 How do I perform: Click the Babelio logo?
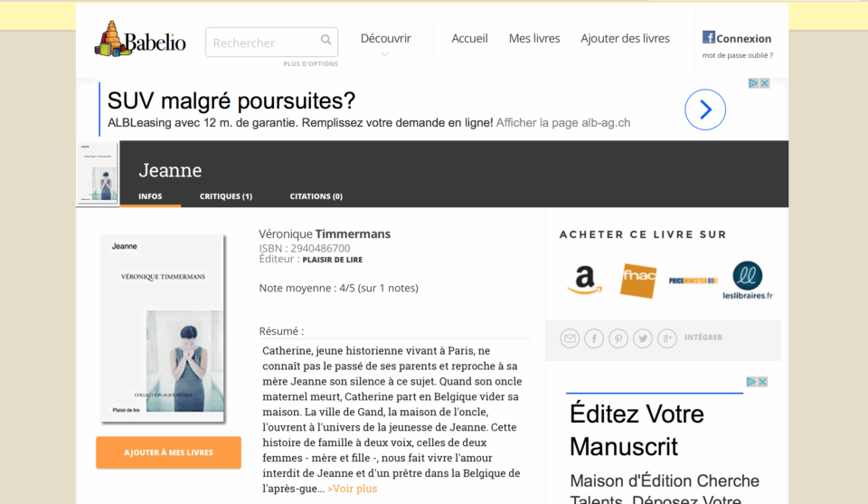coord(140,39)
